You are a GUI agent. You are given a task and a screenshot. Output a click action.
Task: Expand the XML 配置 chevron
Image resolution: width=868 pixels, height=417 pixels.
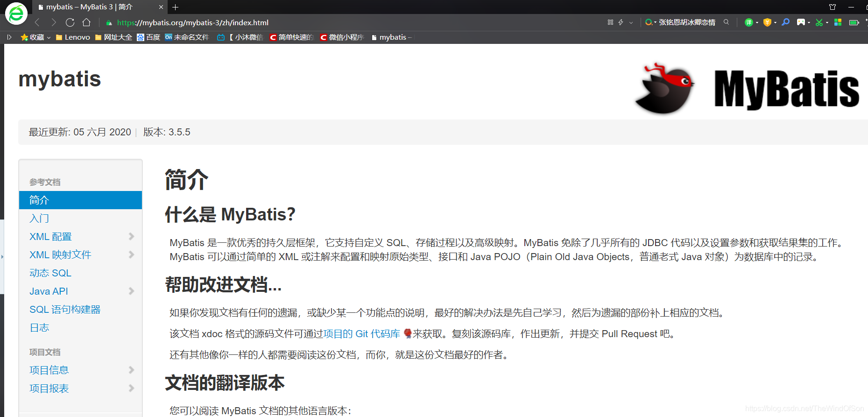(131, 236)
